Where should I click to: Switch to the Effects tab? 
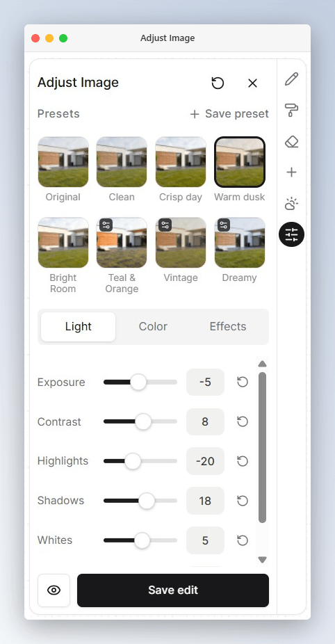[x=228, y=326]
